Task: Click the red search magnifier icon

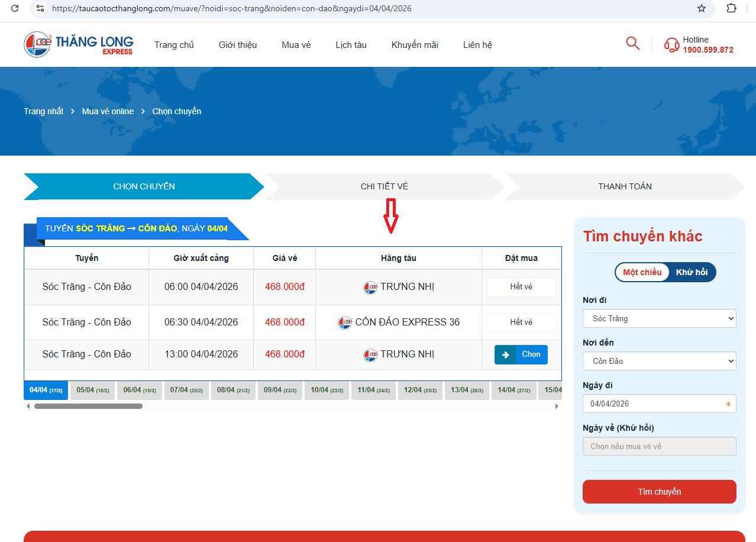Action: (632, 43)
